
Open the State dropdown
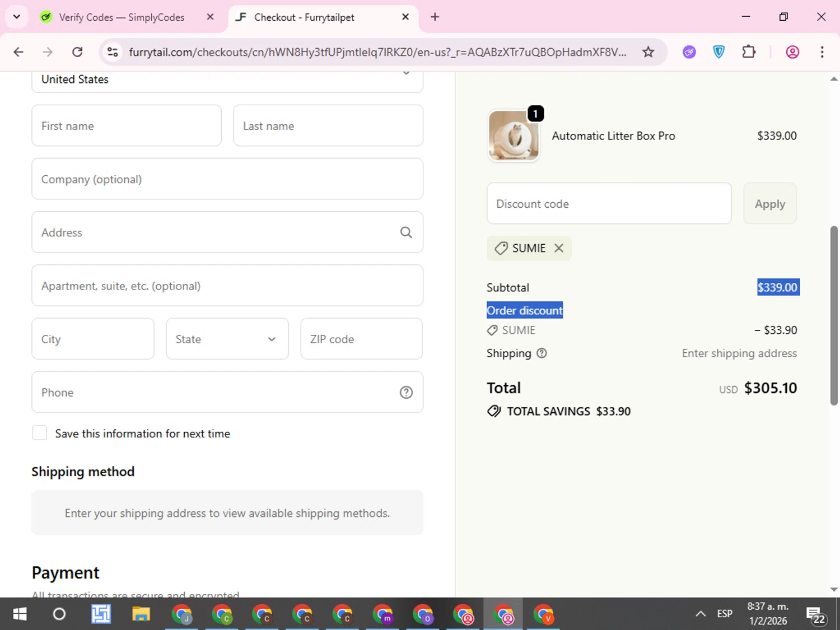coord(227,339)
